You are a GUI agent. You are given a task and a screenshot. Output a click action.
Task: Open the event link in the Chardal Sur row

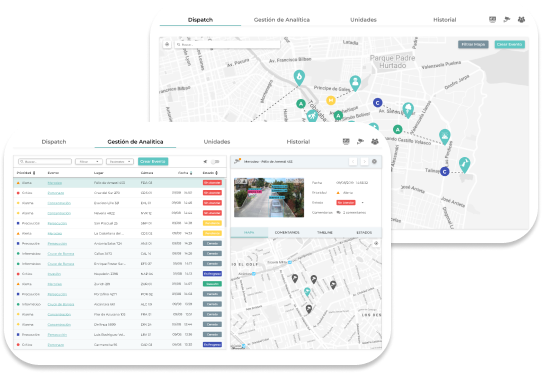click(56, 193)
